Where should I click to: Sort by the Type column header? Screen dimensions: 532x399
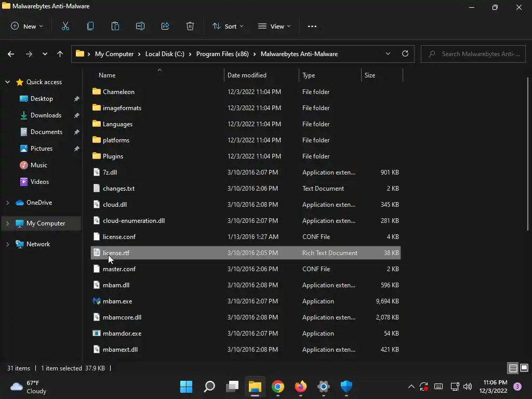coord(330,75)
